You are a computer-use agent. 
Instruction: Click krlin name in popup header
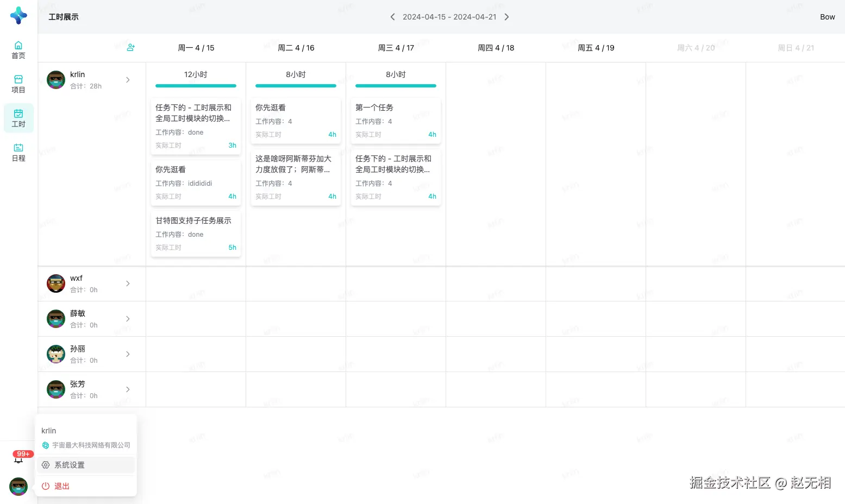[x=49, y=431]
